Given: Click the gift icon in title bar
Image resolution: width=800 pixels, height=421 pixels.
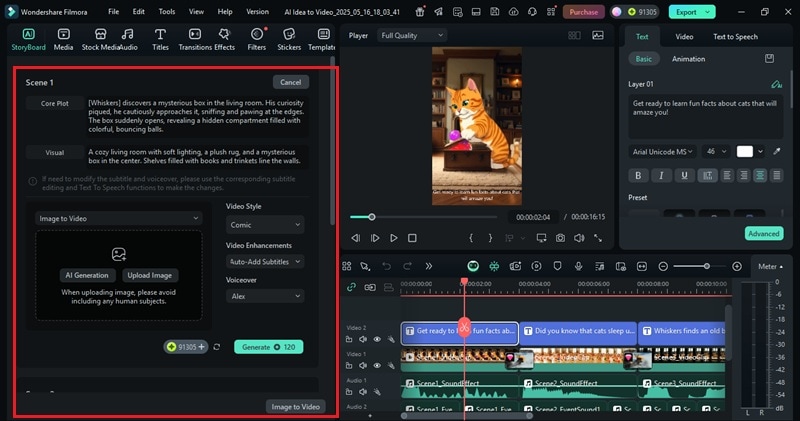Looking at the screenshot, I should 420,12.
